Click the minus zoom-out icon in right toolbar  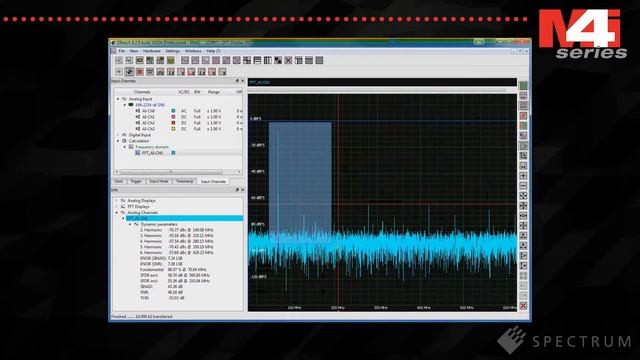pos(523,186)
